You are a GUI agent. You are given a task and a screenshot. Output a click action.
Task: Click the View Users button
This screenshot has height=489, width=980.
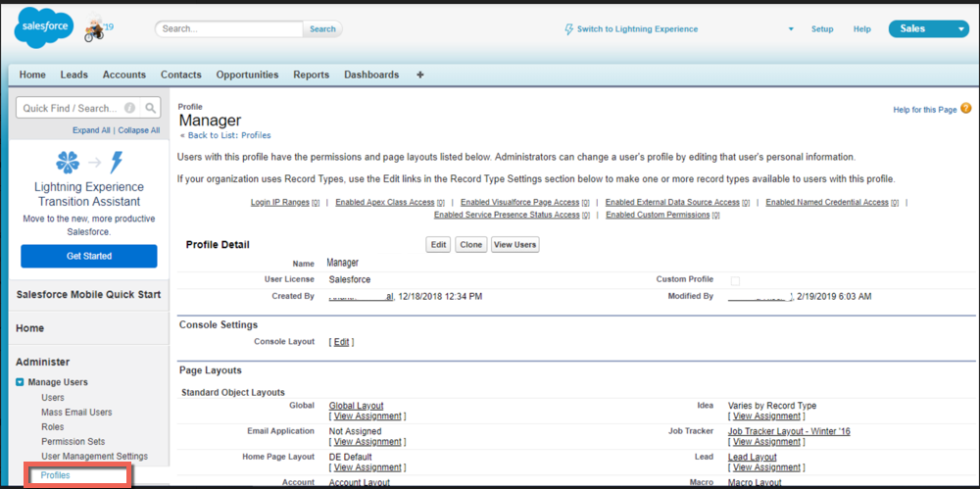515,245
